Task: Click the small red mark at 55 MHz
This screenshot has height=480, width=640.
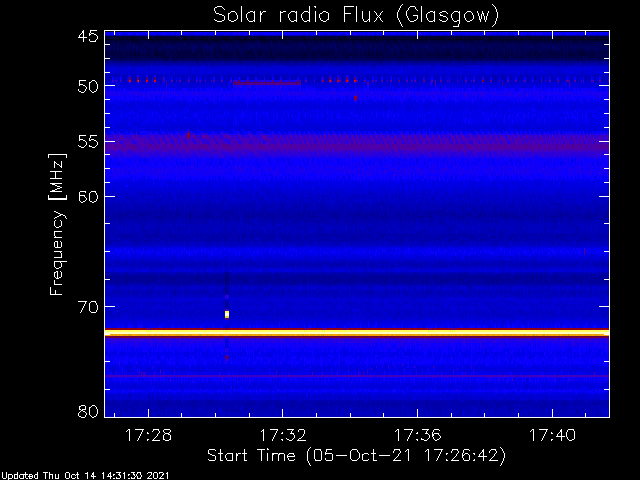Action: pos(188,134)
